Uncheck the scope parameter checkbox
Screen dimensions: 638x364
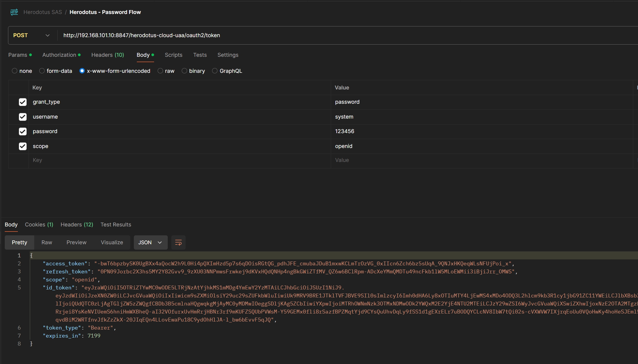click(x=23, y=146)
